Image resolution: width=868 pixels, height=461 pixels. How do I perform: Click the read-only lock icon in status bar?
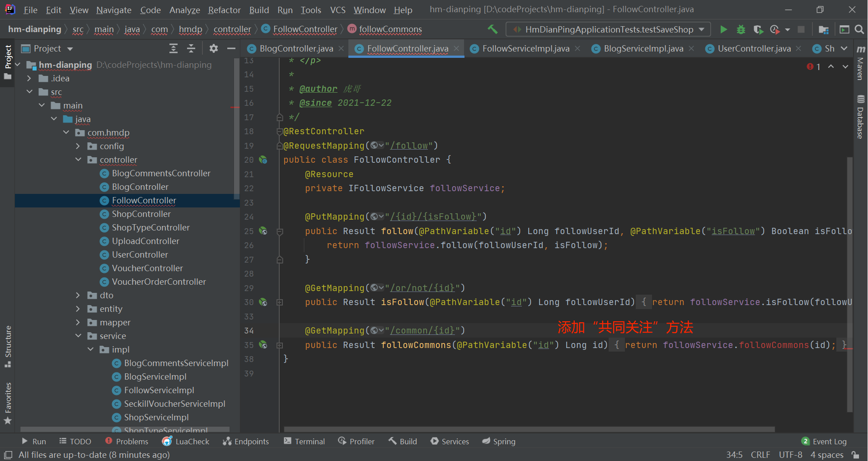855,455
